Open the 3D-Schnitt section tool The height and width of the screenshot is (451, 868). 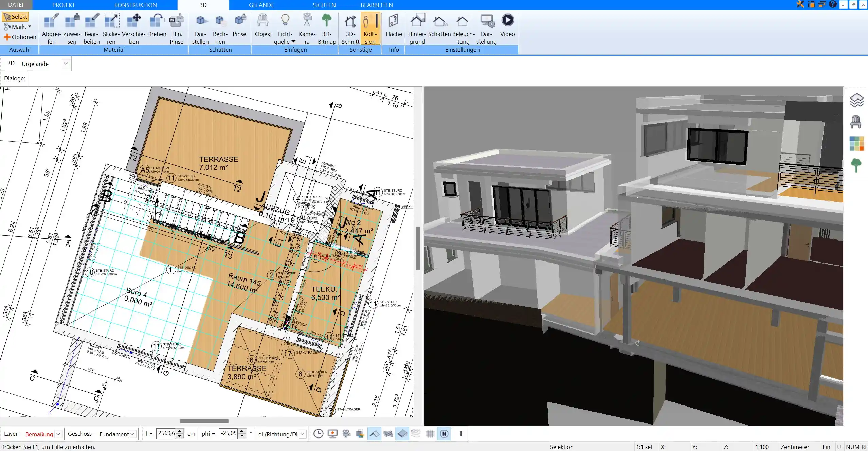pos(350,29)
